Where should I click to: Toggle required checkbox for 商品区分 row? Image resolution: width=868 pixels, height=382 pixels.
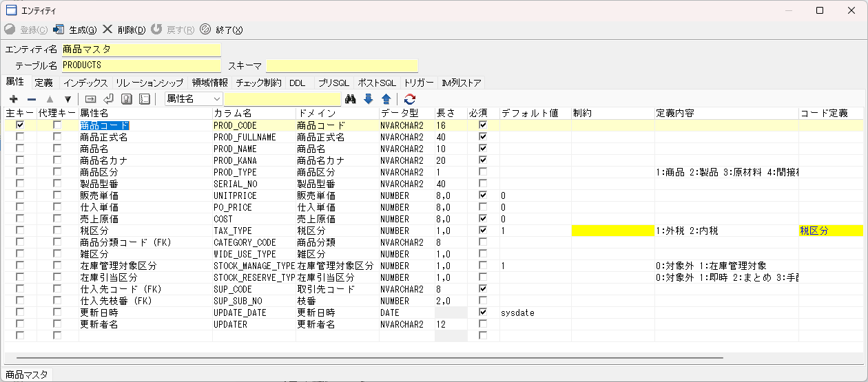coord(483,172)
